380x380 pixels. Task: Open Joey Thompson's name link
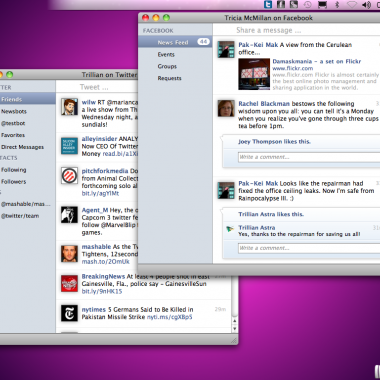click(x=260, y=142)
